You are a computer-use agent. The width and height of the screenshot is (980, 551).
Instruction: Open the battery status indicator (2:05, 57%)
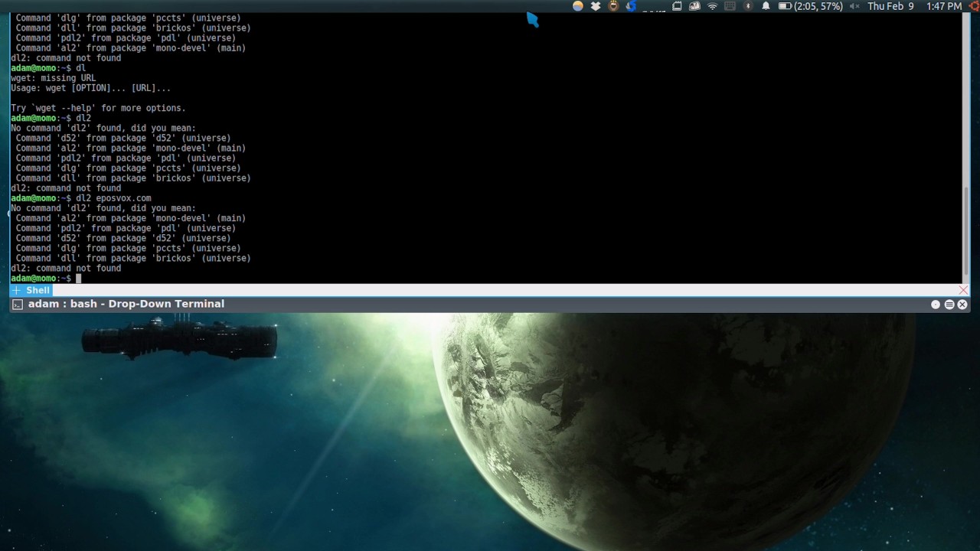tap(810, 6)
